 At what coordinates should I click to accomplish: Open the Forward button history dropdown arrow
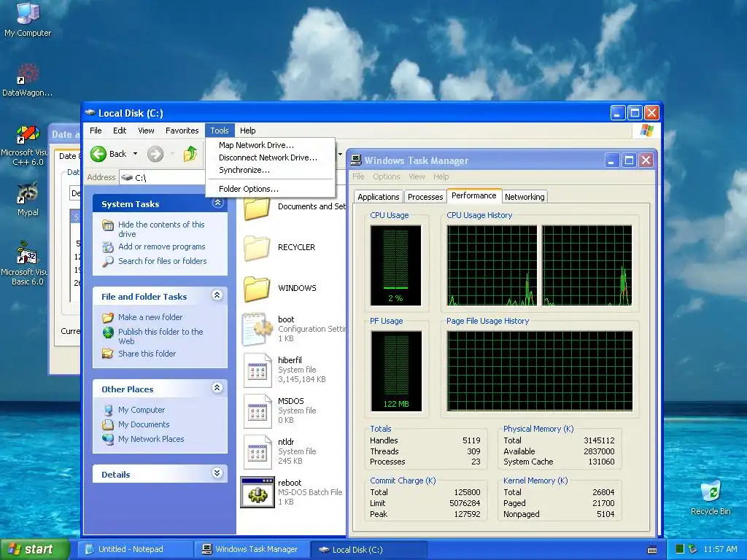pos(172,154)
